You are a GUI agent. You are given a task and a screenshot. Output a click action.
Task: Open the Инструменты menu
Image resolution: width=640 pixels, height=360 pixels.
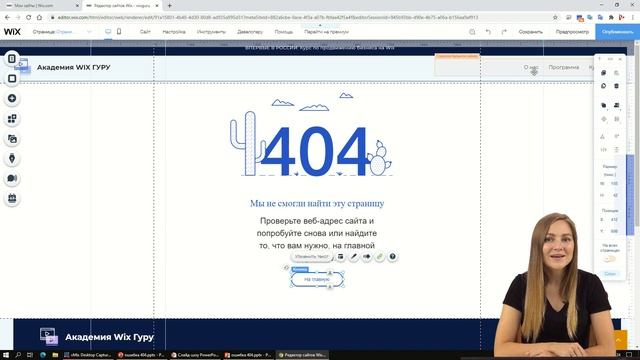click(x=211, y=32)
